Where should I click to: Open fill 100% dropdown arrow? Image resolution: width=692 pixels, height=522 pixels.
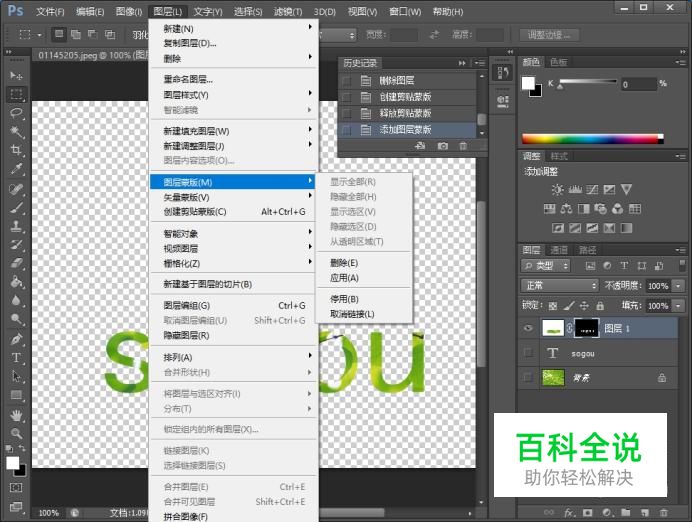coord(678,305)
